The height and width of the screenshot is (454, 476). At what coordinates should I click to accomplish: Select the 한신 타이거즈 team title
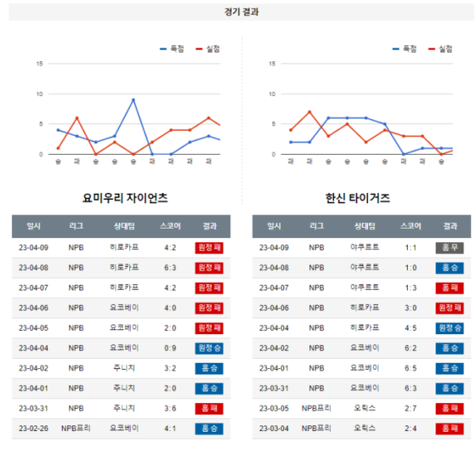357,198
